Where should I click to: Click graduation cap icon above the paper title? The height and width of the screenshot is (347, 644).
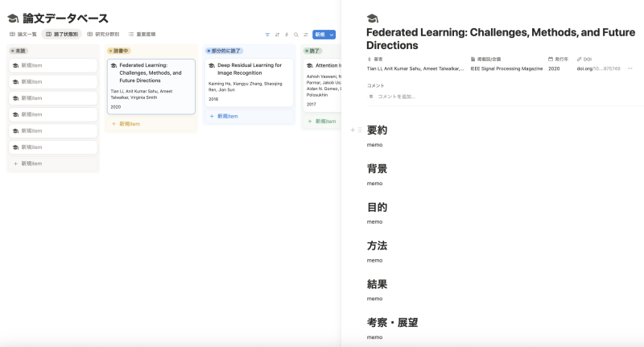point(372,18)
